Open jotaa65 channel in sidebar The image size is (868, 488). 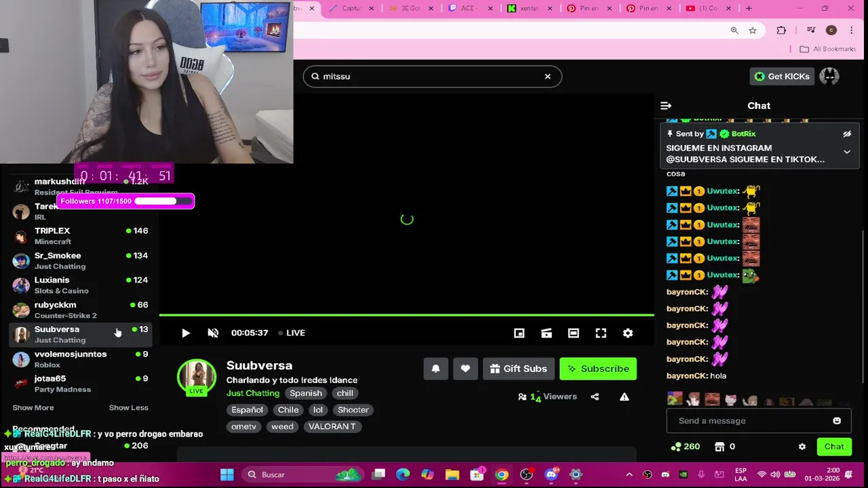point(81,384)
